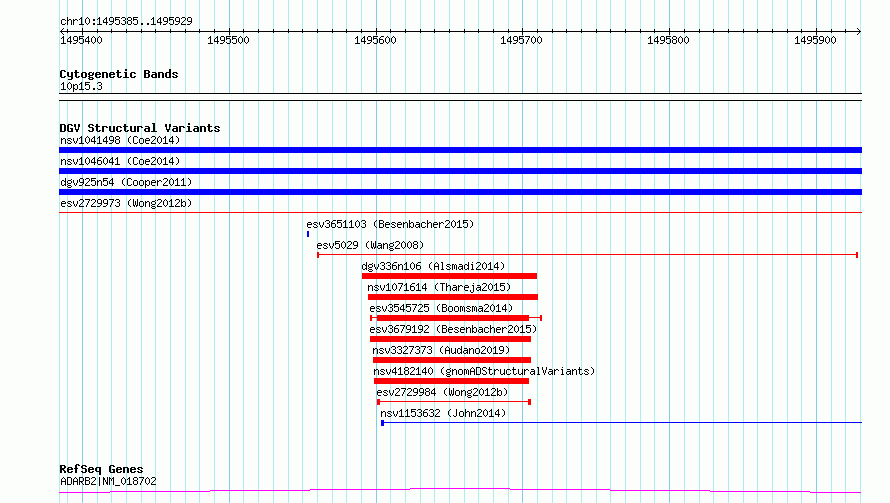Click the red bar under nsv4182140

[x=451, y=381]
